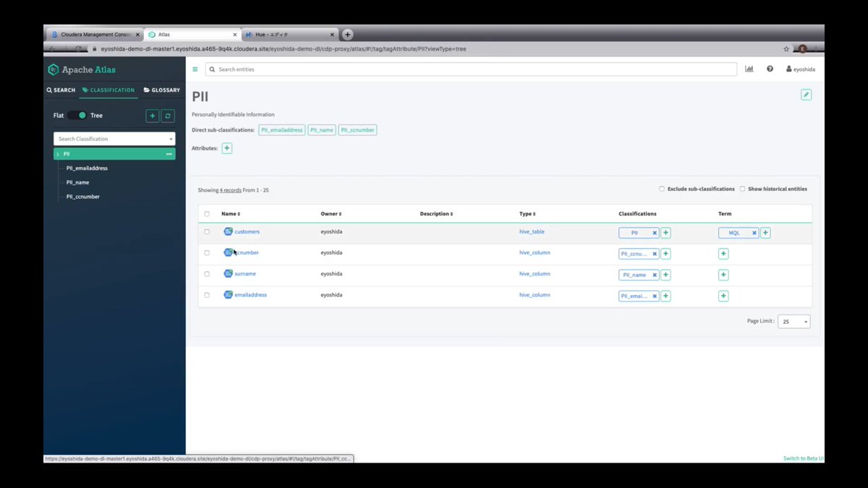The image size is (868, 488).
Task: Click the browser new tab plus button
Action: coord(348,34)
